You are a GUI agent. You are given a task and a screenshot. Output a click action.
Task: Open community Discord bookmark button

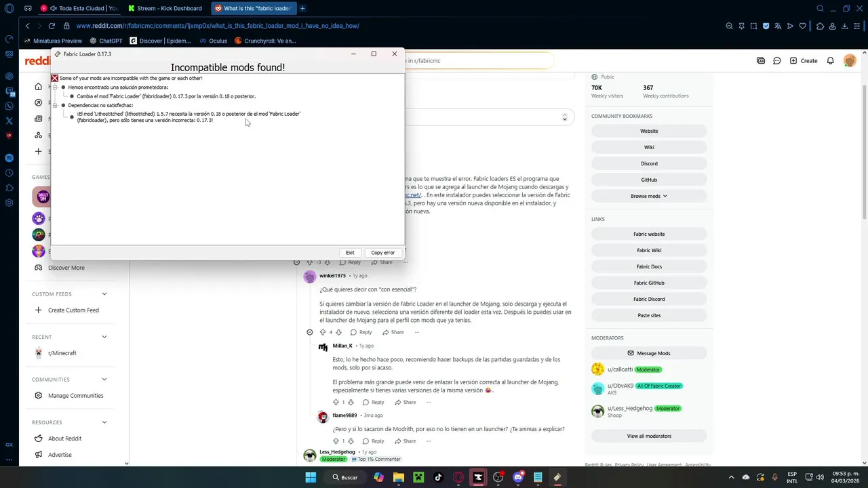pos(649,163)
